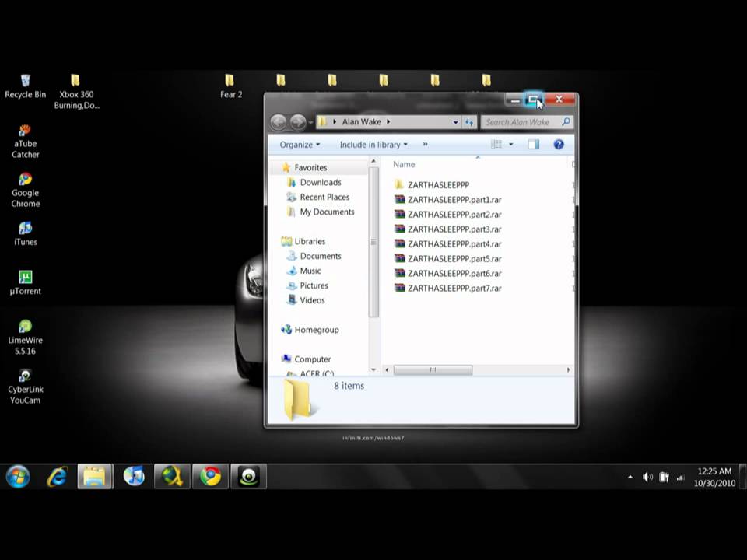Open Recent Places in Favorites
Image resolution: width=747 pixels, height=560 pixels.
click(324, 197)
